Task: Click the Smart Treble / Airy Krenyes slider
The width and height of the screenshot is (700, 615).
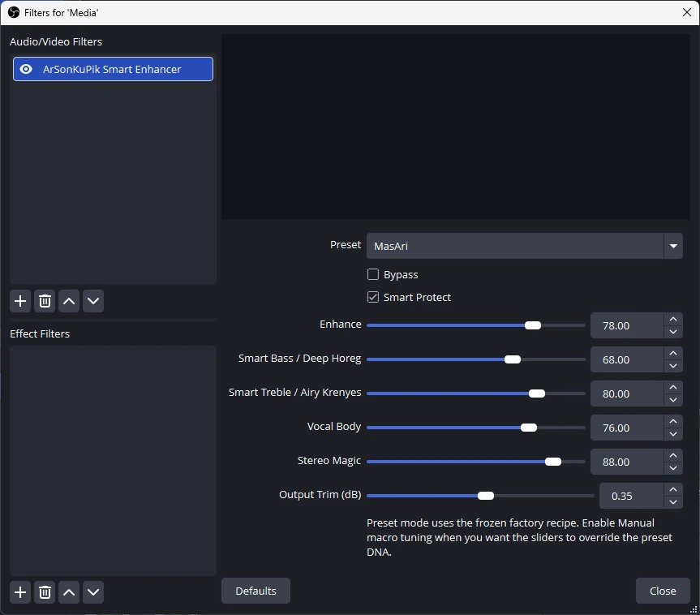Action: point(476,394)
